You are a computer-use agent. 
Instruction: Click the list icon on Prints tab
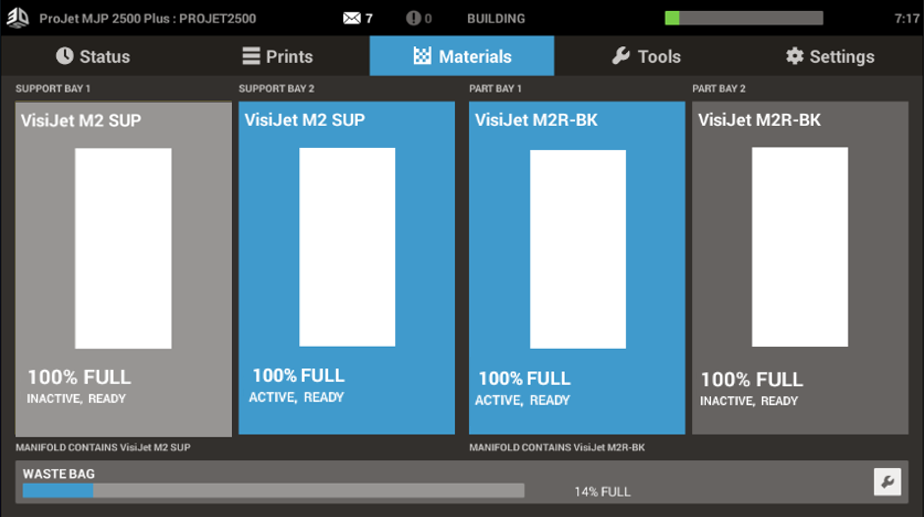(251, 56)
